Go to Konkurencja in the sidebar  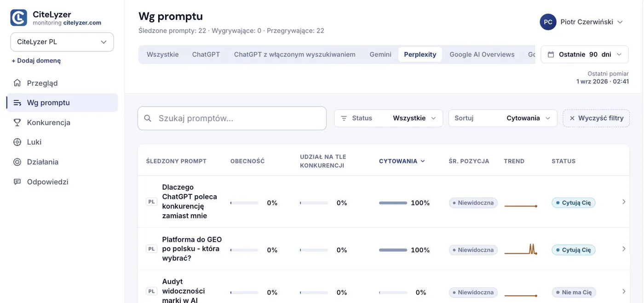(x=62, y=122)
